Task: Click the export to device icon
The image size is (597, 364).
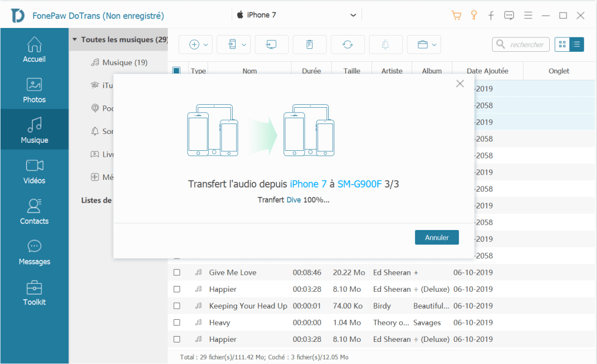Action: 232,44
